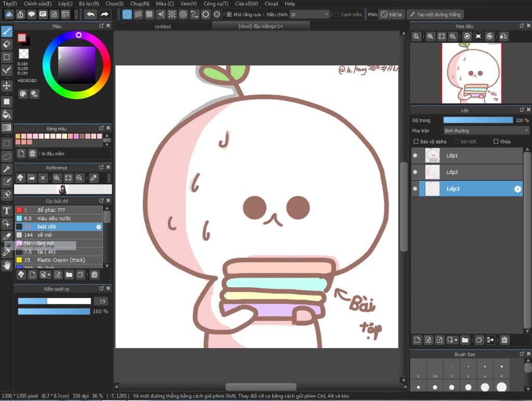Image resolution: width=532 pixels, height=401 pixels.
Task: Expand the add-layer dropdown arrow in Lớp panel
Action: [456, 340]
